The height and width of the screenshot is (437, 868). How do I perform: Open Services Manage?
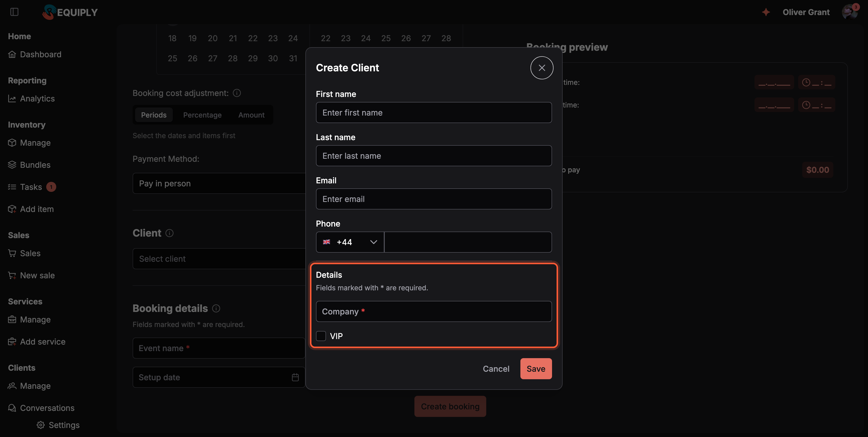pos(29,319)
